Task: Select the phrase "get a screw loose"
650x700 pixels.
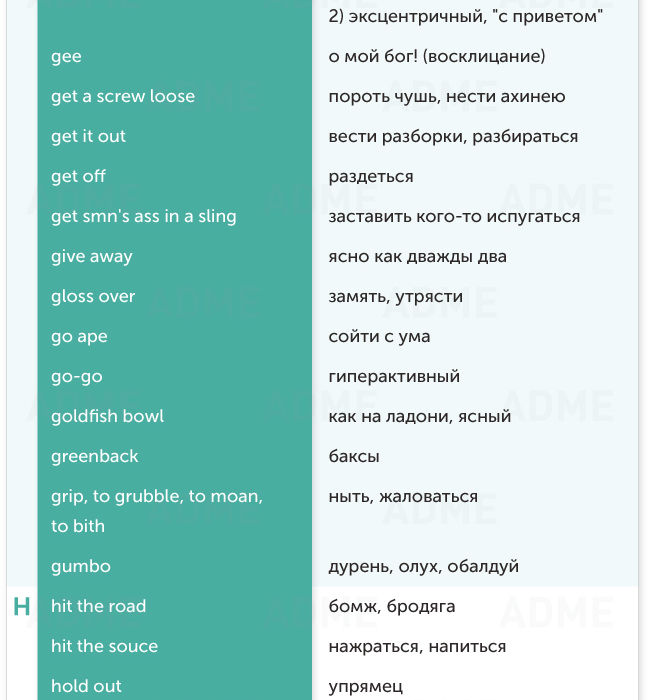Action: tap(123, 97)
